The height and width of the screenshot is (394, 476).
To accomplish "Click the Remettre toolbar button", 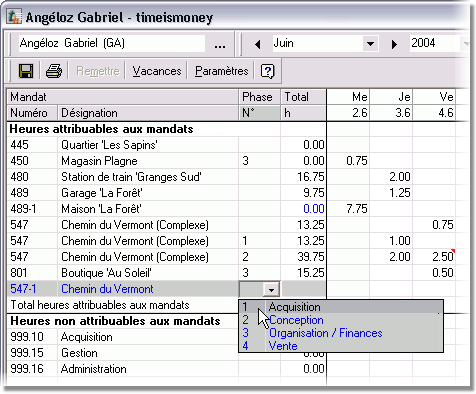I will (98, 71).
